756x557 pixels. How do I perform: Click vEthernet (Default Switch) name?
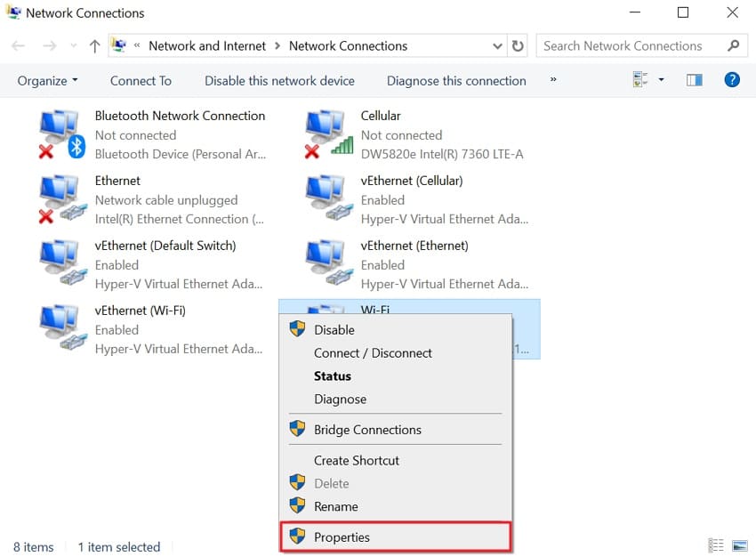165,246
